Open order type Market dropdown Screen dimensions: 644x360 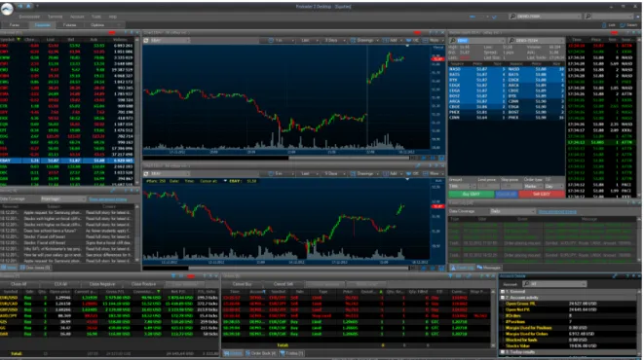533,186
